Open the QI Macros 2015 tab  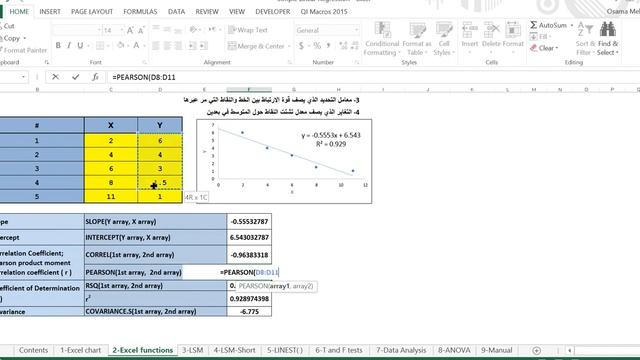pyautogui.click(x=324, y=11)
